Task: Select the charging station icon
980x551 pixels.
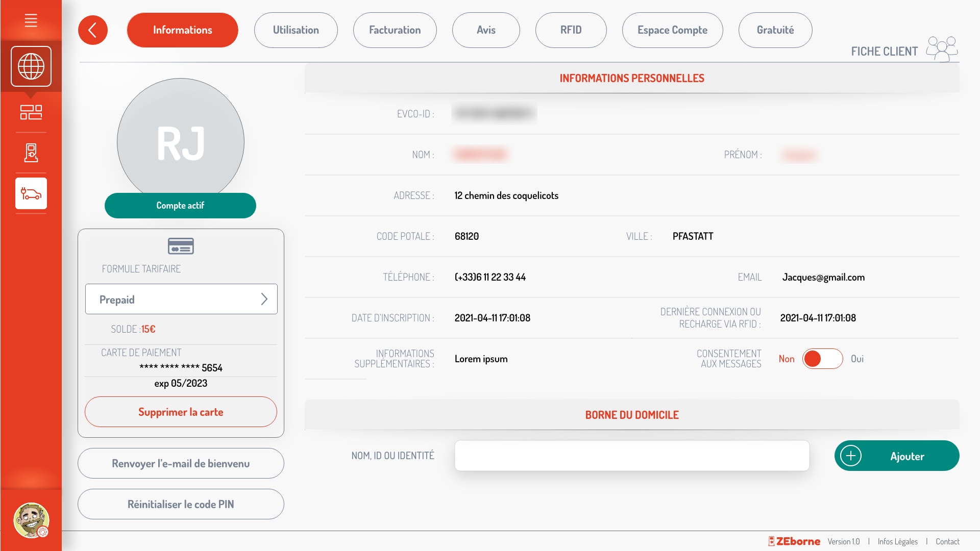Action: (31, 153)
